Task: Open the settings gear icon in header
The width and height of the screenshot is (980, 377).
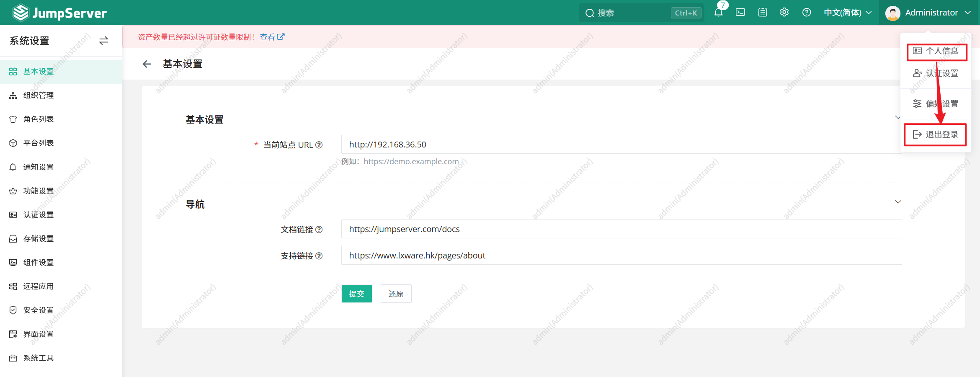Action: pos(784,13)
